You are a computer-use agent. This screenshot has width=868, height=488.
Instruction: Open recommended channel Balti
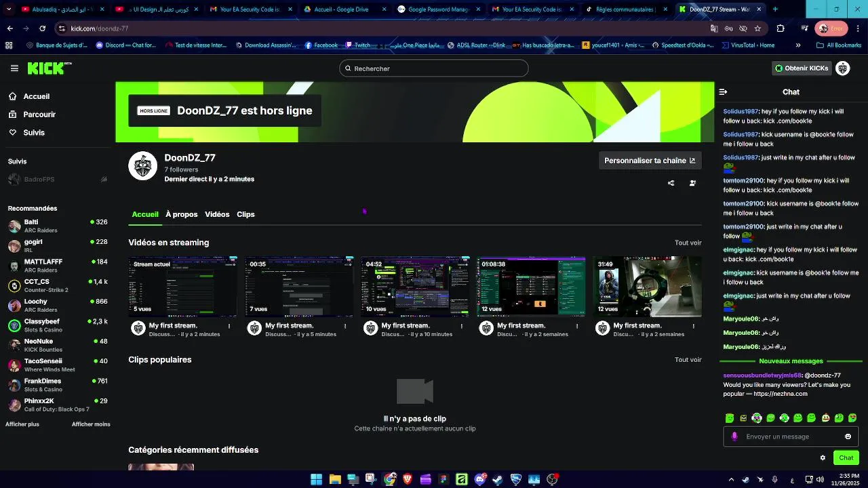(58, 226)
